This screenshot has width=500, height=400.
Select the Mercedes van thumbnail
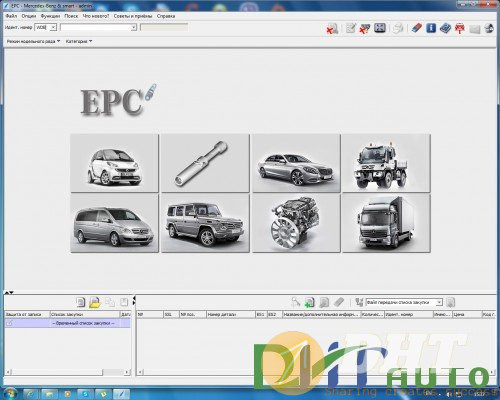pos(114,224)
